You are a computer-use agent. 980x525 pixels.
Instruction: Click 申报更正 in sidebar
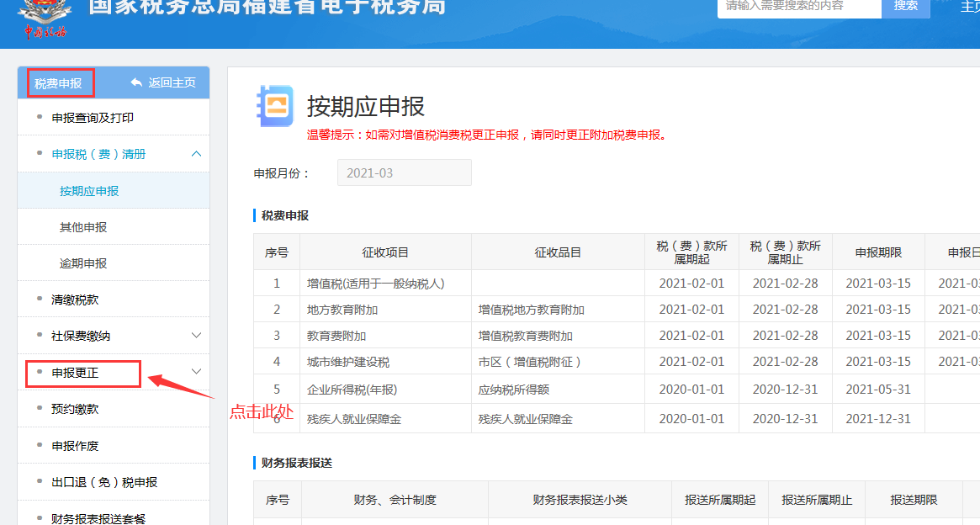[75, 372]
